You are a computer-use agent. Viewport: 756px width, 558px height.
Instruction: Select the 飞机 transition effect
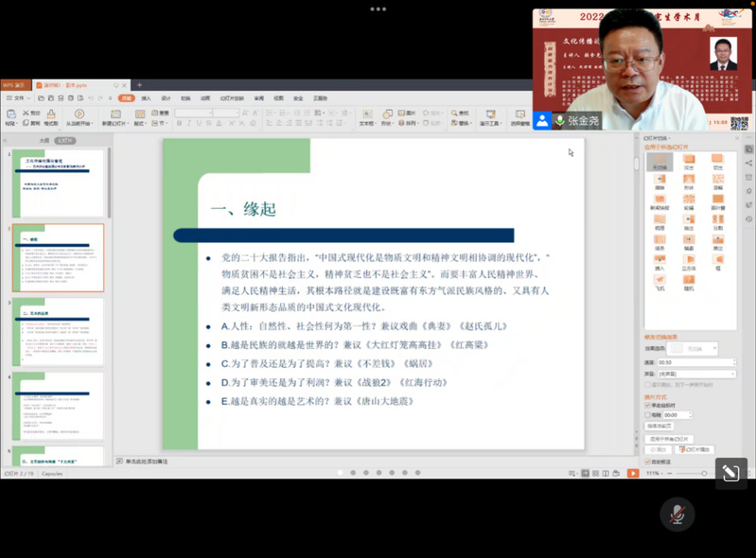pyautogui.click(x=659, y=278)
